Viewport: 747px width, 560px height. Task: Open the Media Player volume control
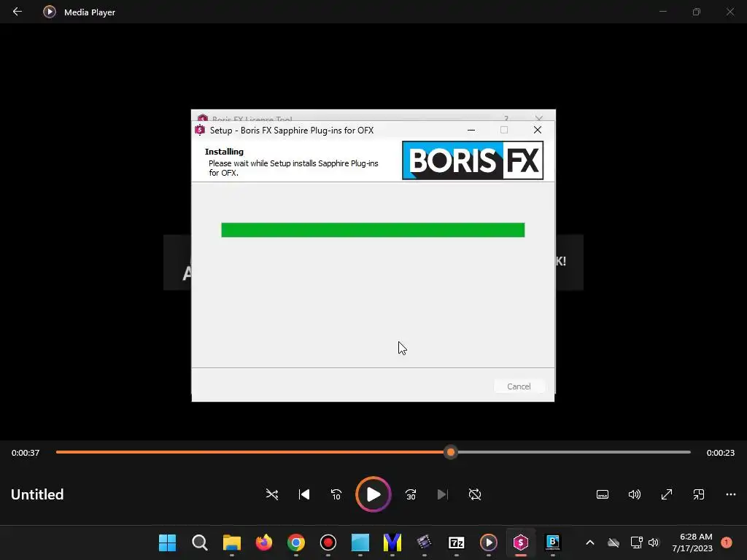pos(635,494)
